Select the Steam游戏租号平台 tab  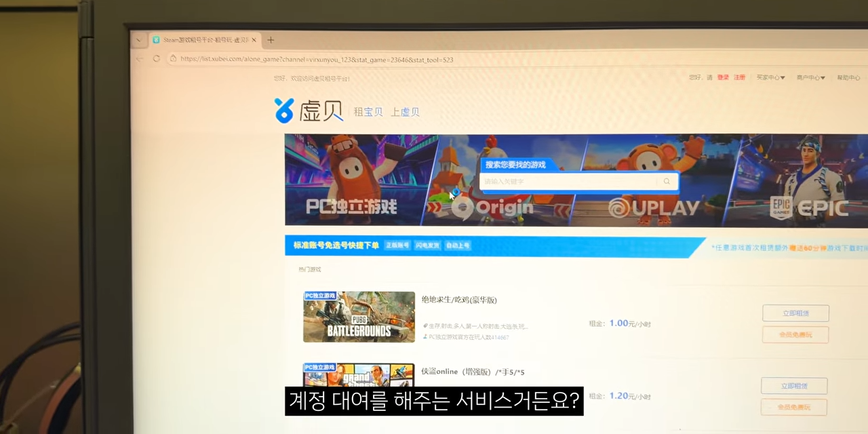tap(203, 40)
